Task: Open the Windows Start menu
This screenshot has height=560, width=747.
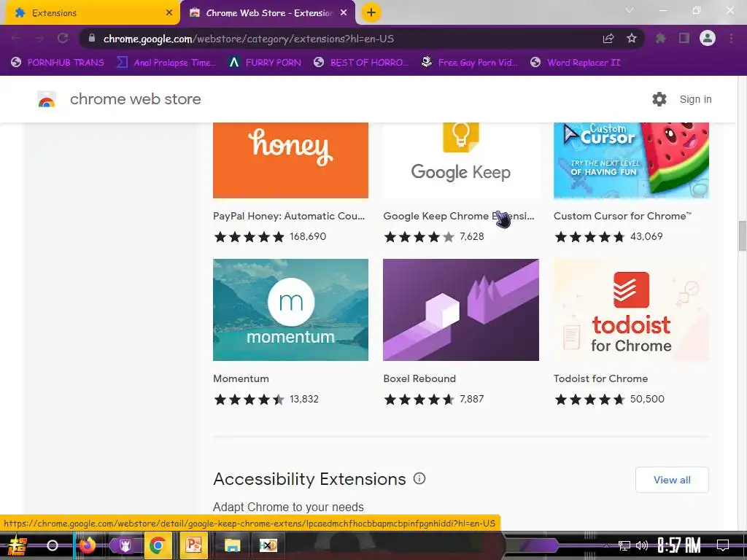Action: click(18, 545)
